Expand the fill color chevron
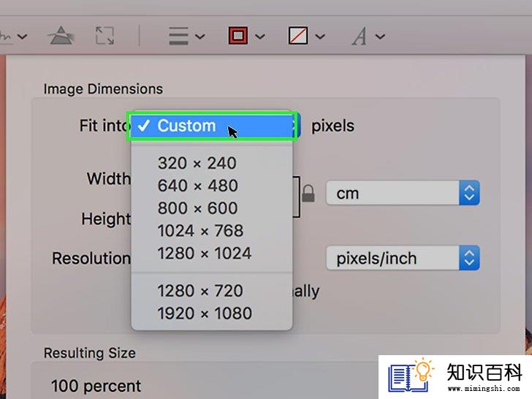 320,37
